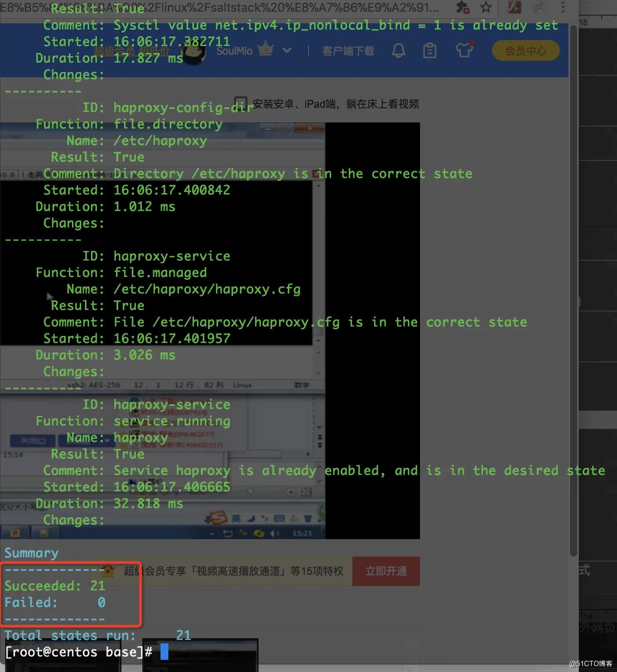Viewport: 617px width, 672px height.
Task: Open the PowerPoint taskbar button in video
Action: click(15, 533)
